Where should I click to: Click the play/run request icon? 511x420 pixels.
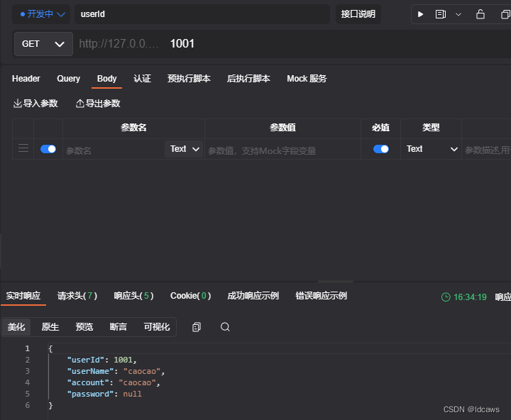click(420, 14)
